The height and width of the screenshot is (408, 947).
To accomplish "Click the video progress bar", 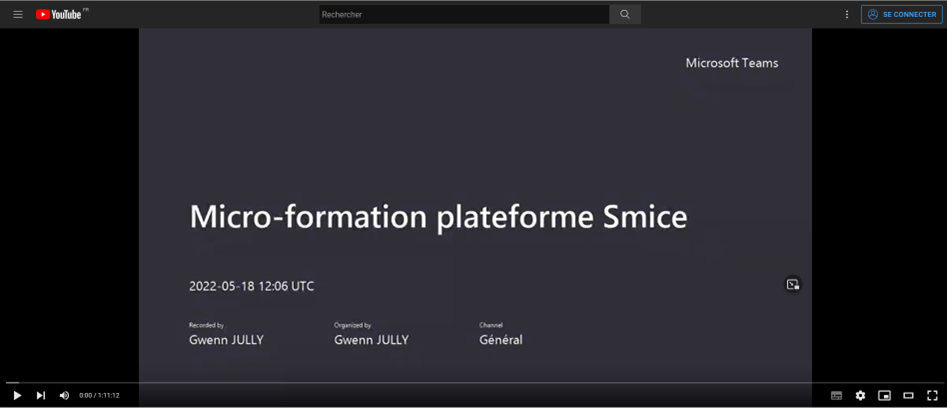I will [x=473, y=382].
